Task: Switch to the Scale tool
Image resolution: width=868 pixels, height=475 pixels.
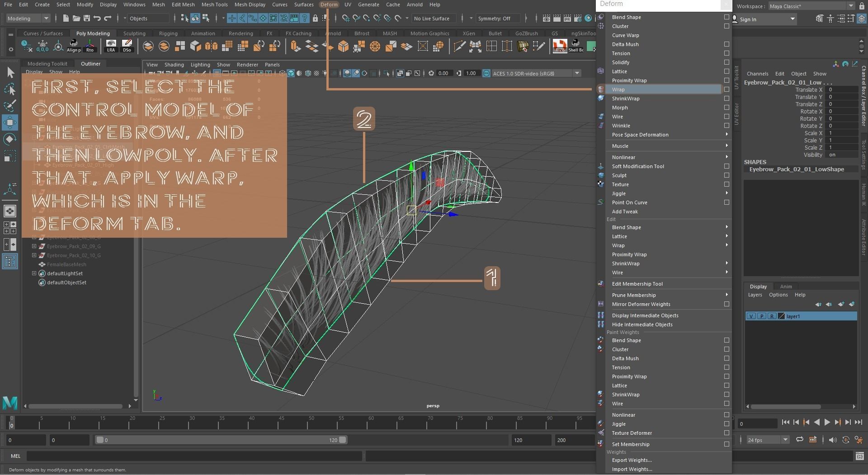Action: pyautogui.click(x=10, y=156)
